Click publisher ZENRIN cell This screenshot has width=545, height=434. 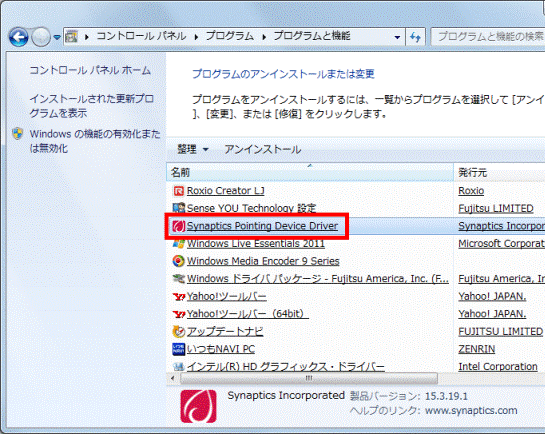477,349
